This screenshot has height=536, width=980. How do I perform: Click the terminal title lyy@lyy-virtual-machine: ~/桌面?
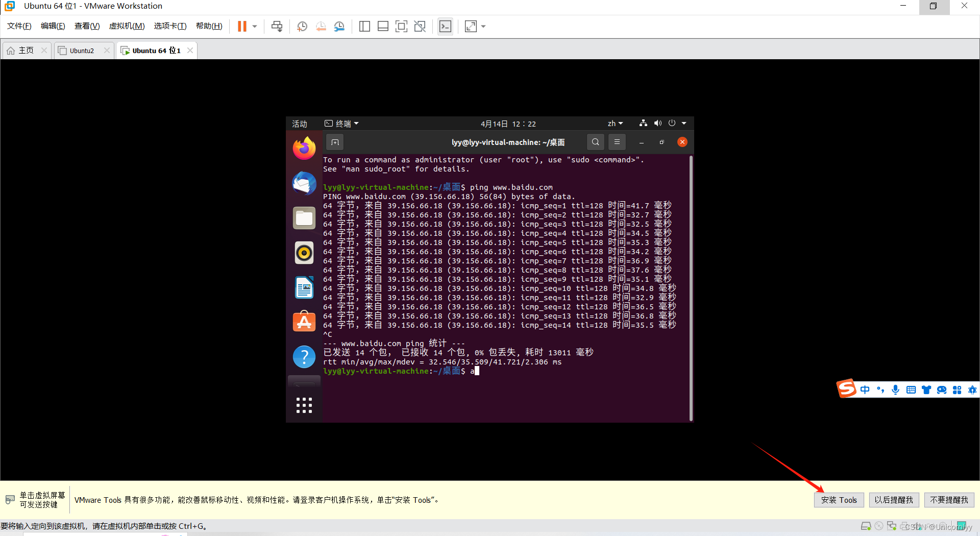point(508,142)
